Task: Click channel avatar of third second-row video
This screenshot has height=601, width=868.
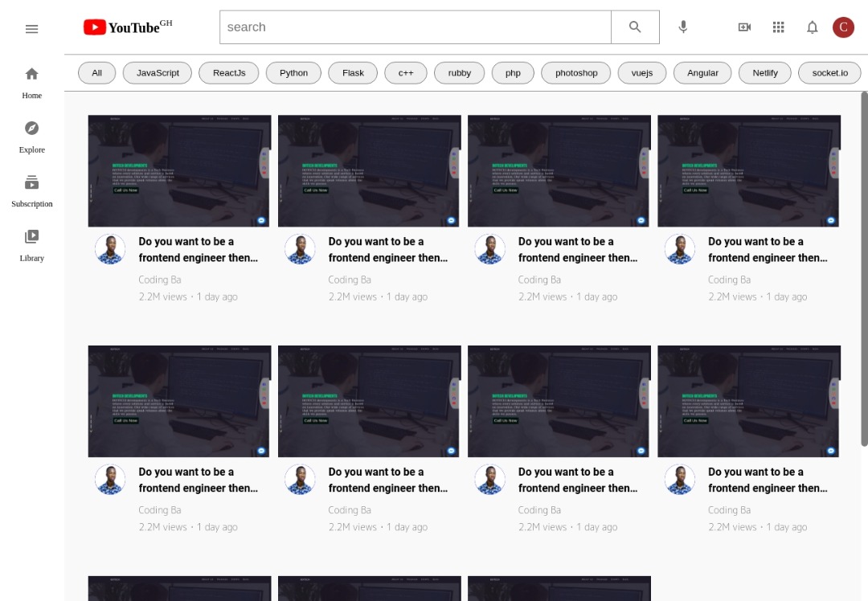Action: click(490, 479)
